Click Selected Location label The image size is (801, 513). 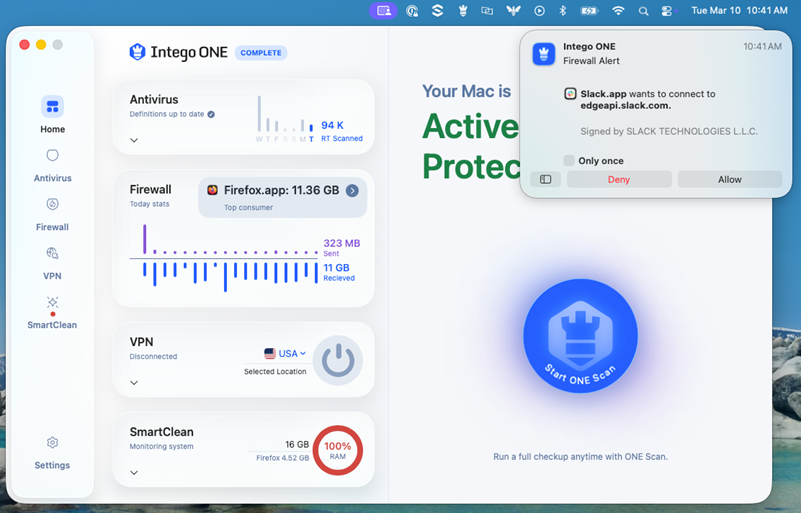(x=275, y=371)
